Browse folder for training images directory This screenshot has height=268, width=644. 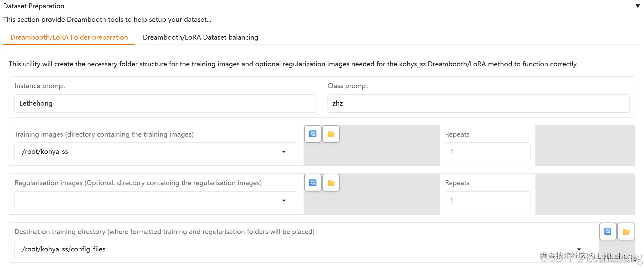(x=331, y=134)
